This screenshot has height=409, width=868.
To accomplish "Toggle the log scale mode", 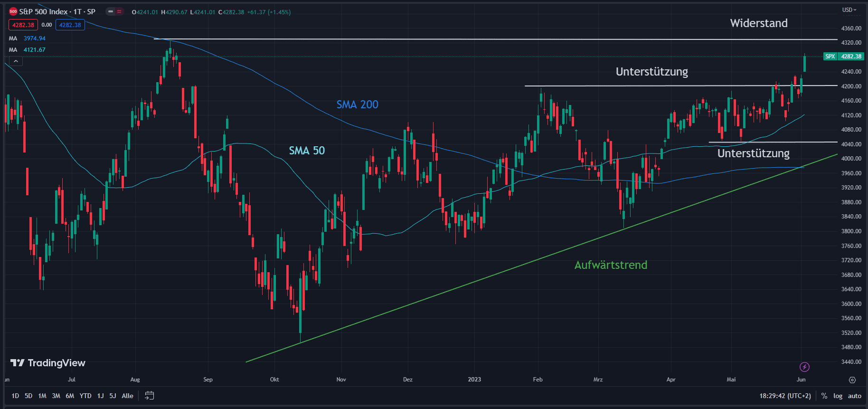I will click(x=838, y=396).
